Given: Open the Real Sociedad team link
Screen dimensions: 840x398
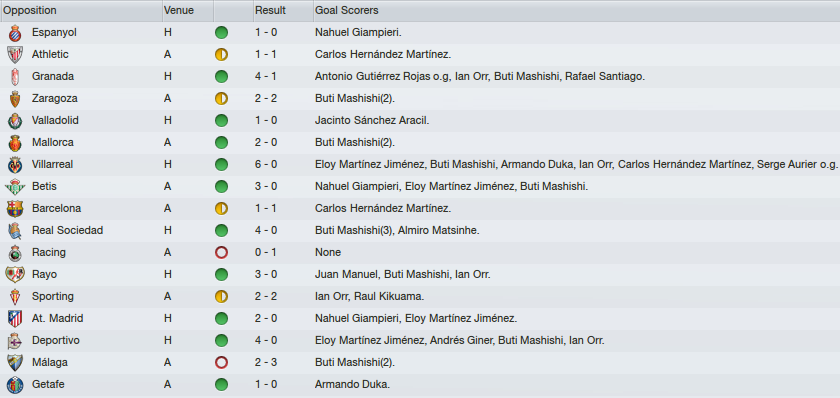Looking at the screenshot, I should coord(68,230).
